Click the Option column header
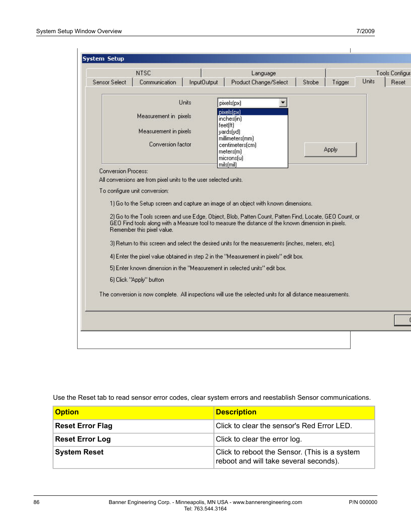411x532 pixels. pyautogui.click(x=134, y=413)
